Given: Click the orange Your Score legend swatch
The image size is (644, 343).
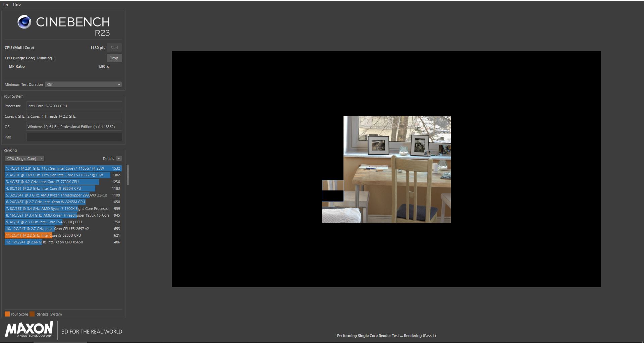Looking at the screenshot, I should pos(7,314).
